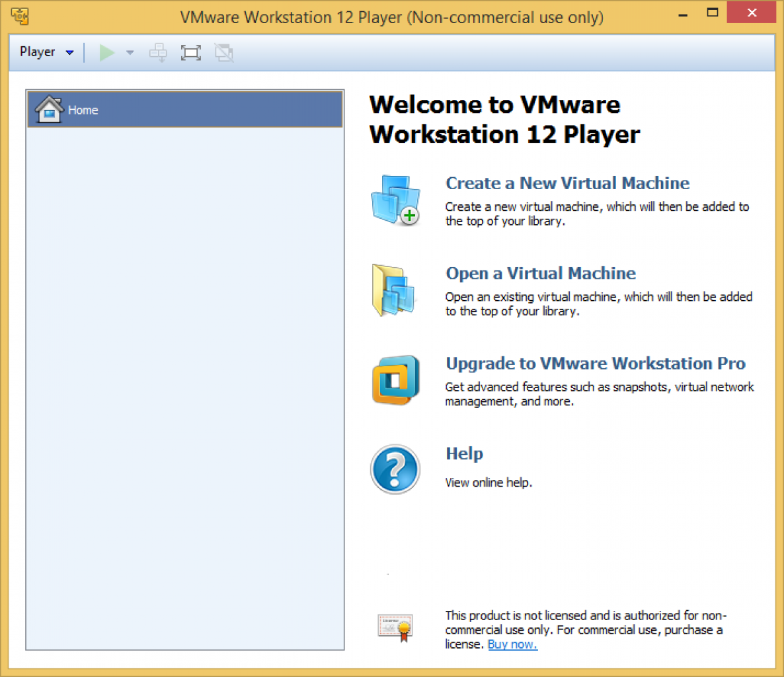The height and width of the screenshot is (677, 784).
Task: Open Create a New Virtual Machine link
Action: [x=567, y=183]
